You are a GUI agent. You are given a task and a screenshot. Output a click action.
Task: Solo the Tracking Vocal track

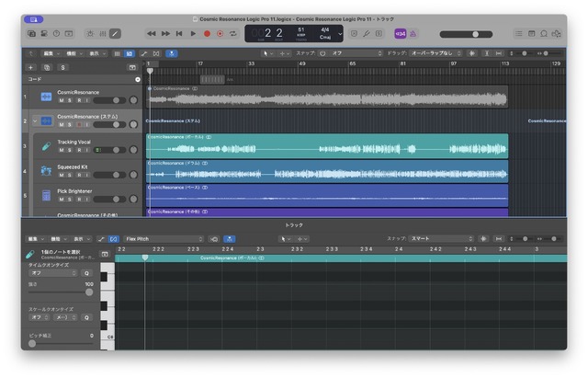[x=70, y=150]
